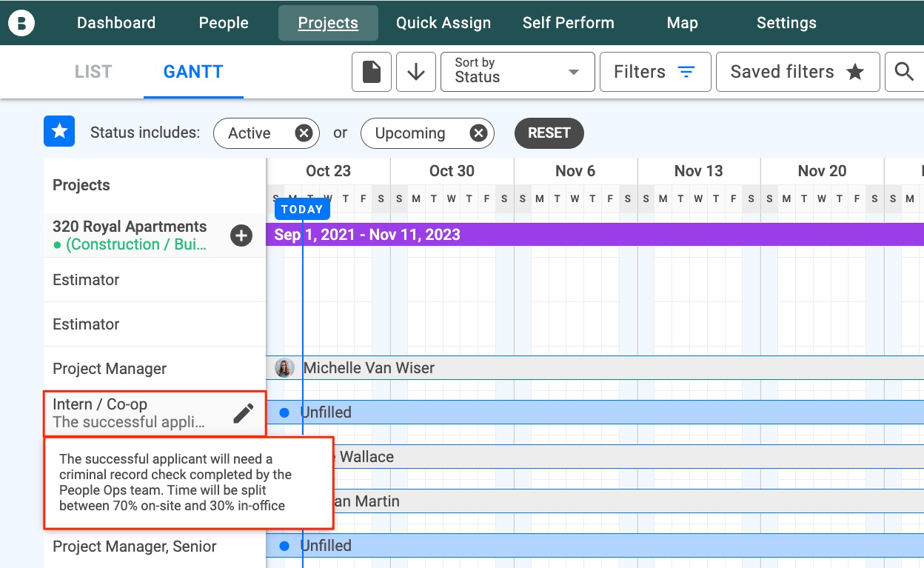This screenshot has width=924, height=568.
Task: Click the Nov 20 week header
Action: pos(822,171)
